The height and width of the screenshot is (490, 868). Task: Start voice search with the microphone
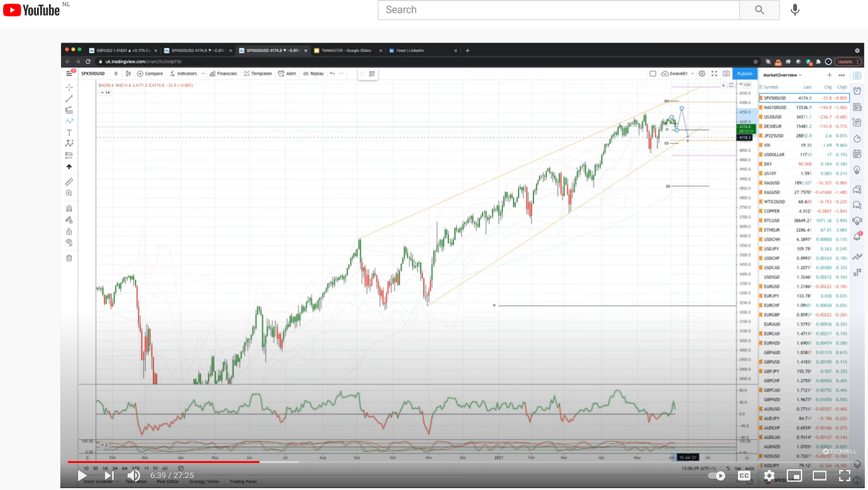coord(795,10)
